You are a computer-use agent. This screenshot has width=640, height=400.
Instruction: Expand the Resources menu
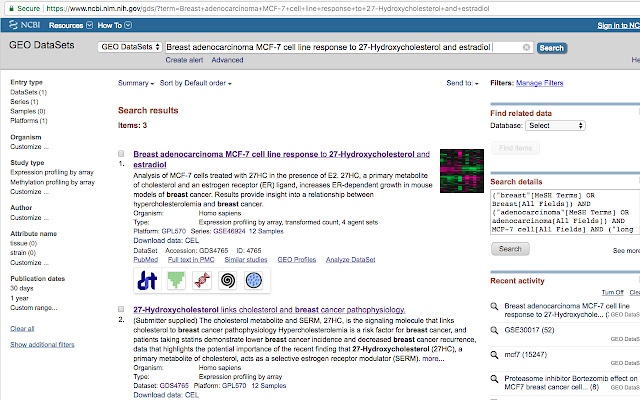pos(71,25)
